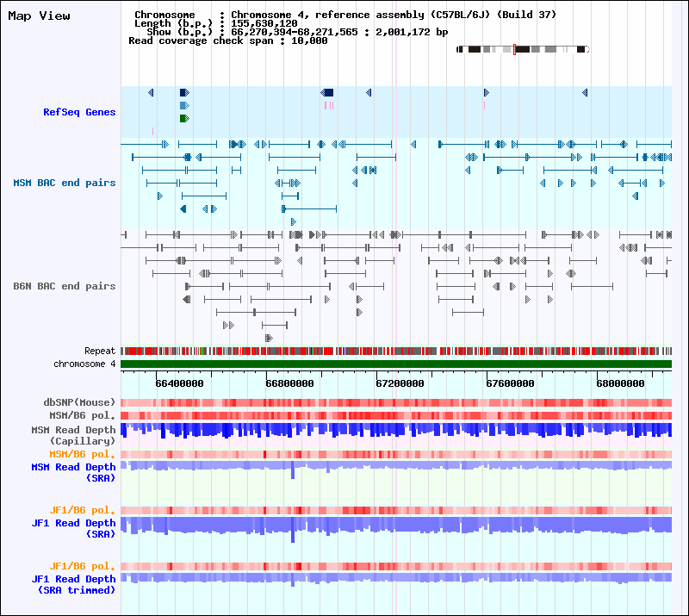
Task: Open the MSM Read Depth (SRA) link
Action: [73, 472]
